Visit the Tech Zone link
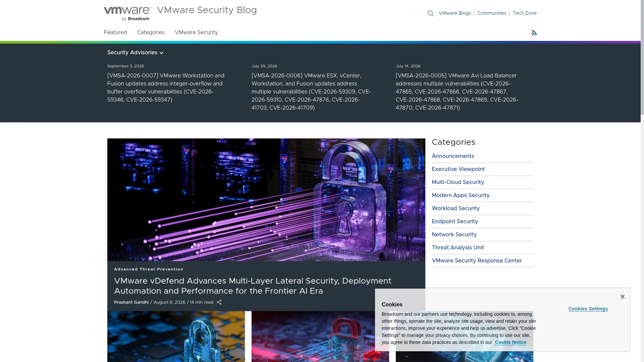The height and width of the screenshot is (362, 644). 525,13
